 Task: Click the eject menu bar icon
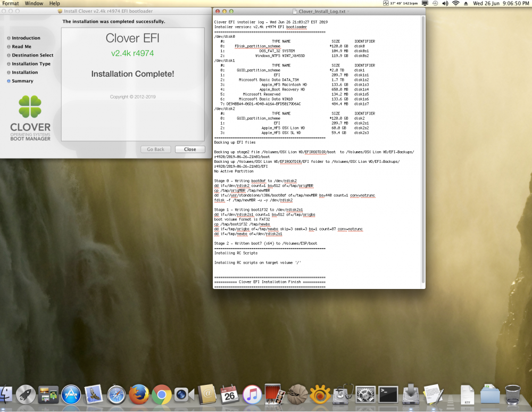coord(466,3)
